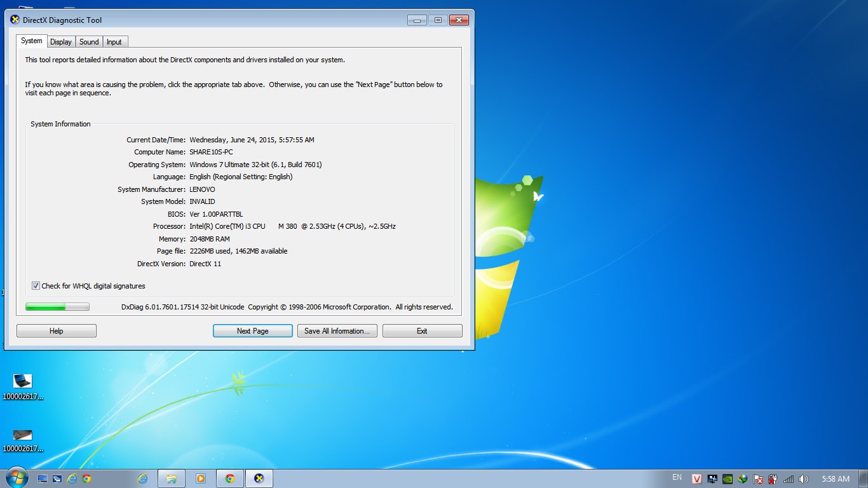Screen dimensions: 868x488
Task: Click Save All Information button
Action: [x=337, y=331]
